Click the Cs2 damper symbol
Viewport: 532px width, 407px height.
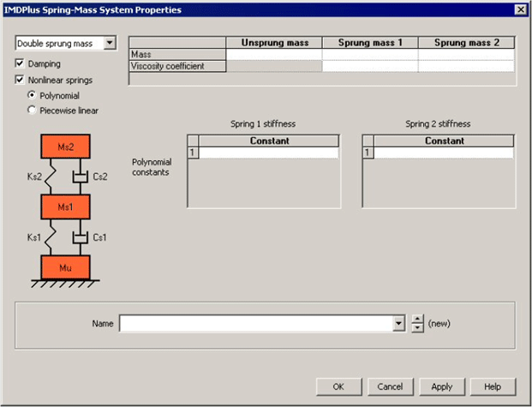[80, 177]
